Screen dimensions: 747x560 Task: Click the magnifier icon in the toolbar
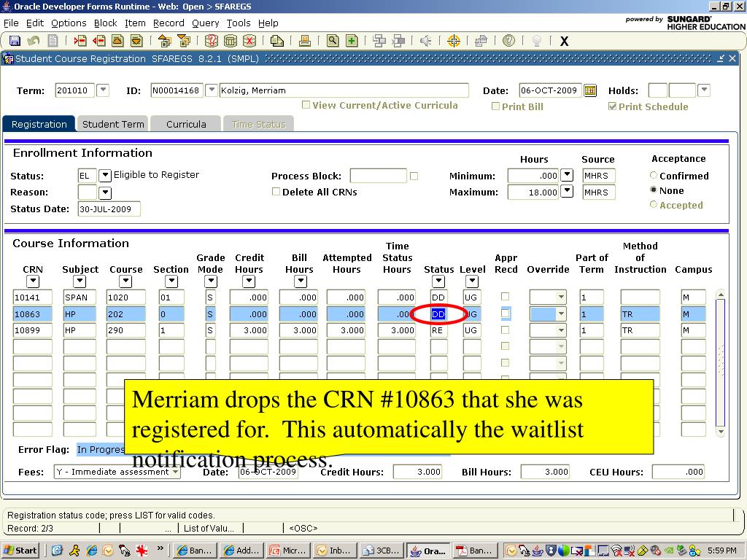[x=333, y=41]
